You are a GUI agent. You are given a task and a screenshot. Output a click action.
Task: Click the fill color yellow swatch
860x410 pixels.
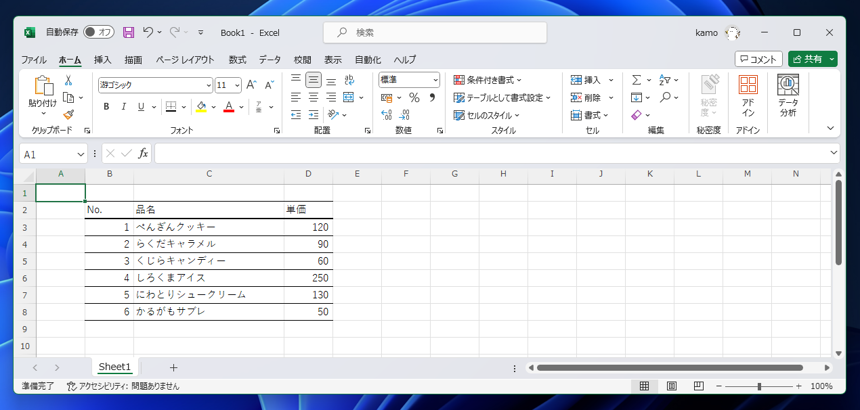tap(201, 106)
